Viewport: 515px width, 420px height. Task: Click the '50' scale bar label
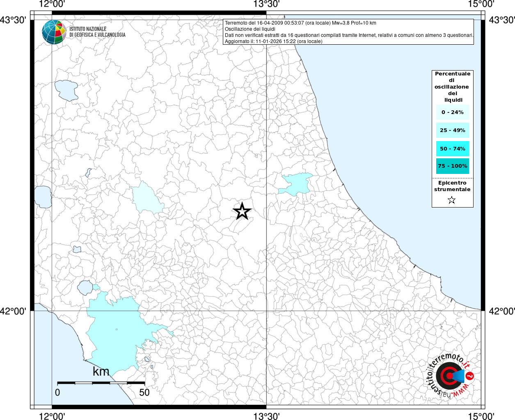[x=144, y=393]
